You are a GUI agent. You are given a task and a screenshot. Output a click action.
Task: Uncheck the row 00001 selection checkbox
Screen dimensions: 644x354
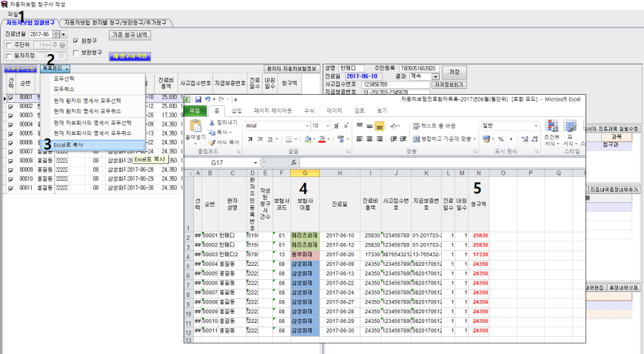pos(10,98)
